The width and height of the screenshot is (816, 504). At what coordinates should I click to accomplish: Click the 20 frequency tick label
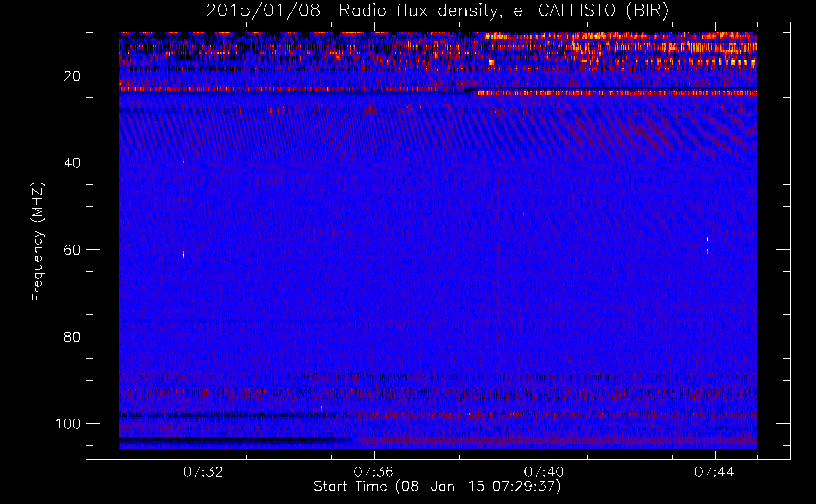point(72,76)
